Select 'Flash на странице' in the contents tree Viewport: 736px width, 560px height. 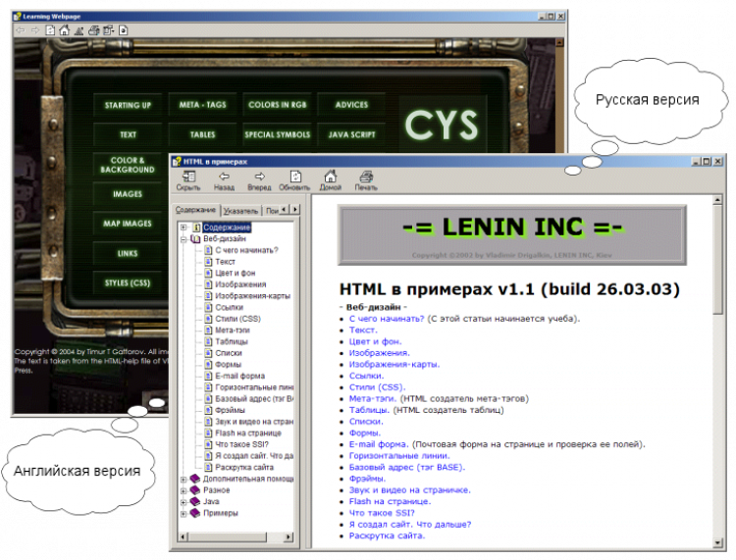click(x=248, y=433)
